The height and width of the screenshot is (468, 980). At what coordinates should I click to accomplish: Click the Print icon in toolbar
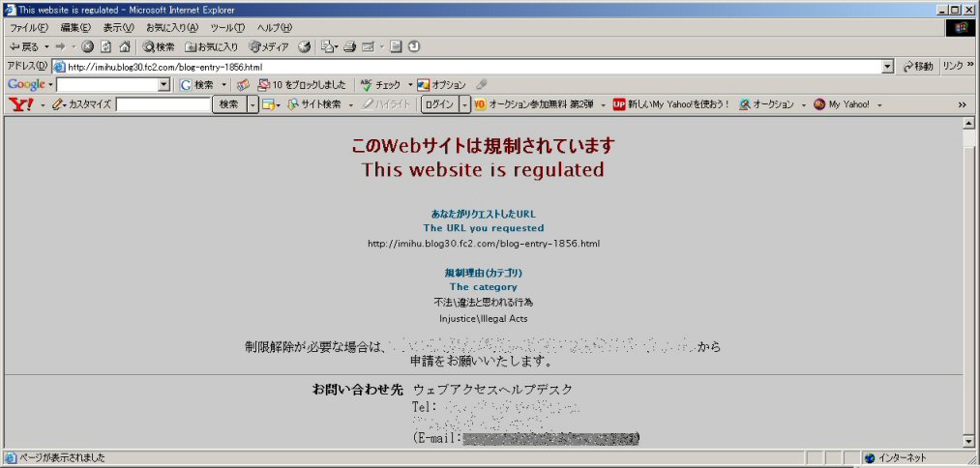point(349,46)
